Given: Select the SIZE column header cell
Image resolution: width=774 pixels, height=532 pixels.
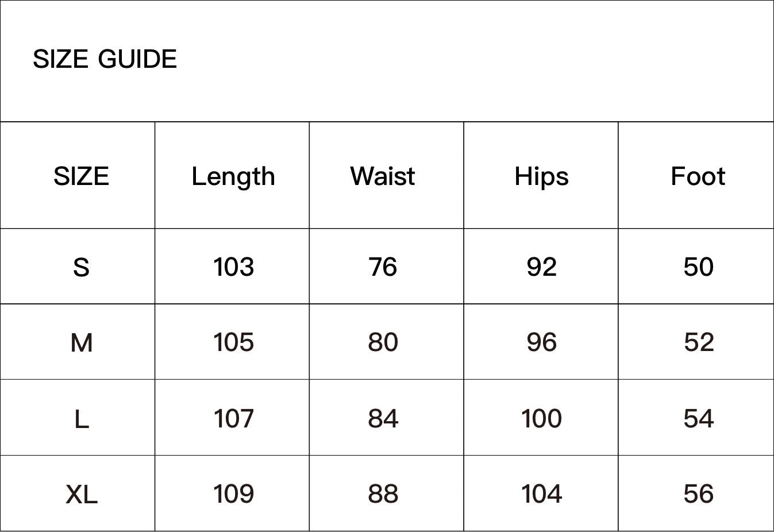Looking at the screenshot, I should (x=81, y=176).
